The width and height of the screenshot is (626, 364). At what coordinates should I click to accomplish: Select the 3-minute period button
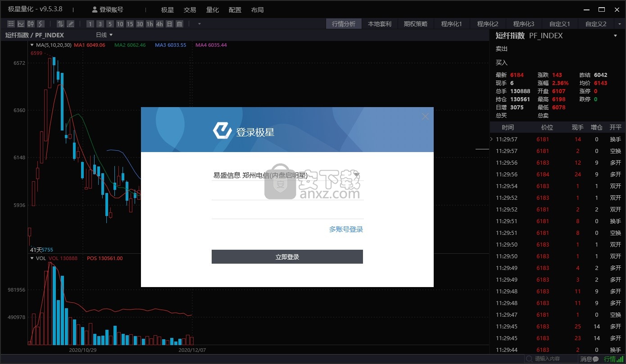100,24
